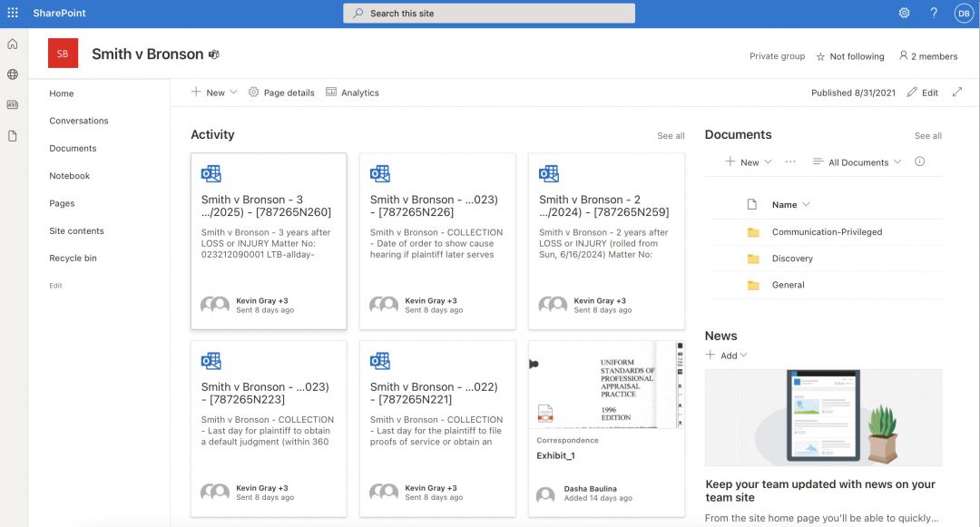The width and height of the screenshot is (980, 527).
Task: Open the SharePoint app launcher waffle icon
Action: [x=12, y=12]
